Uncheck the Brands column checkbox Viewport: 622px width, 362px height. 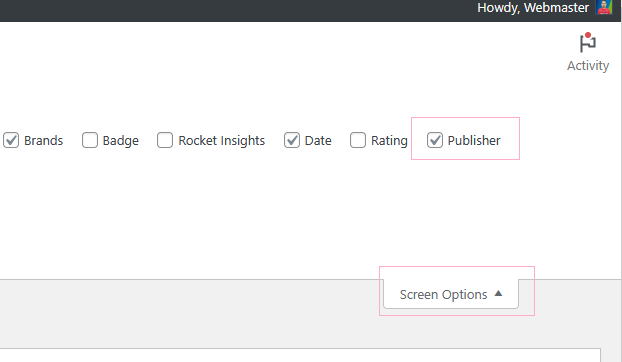pos(11,140)
